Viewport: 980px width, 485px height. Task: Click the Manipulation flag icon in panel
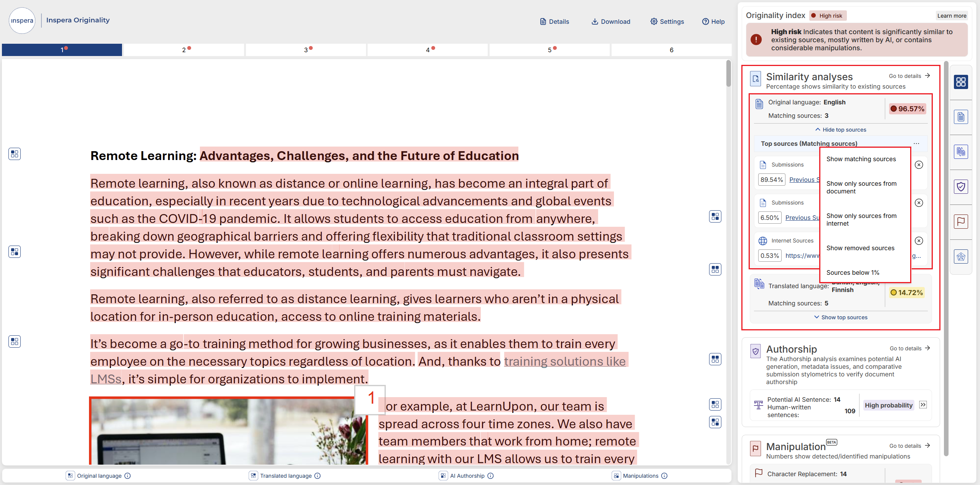[x=756, y=448]
